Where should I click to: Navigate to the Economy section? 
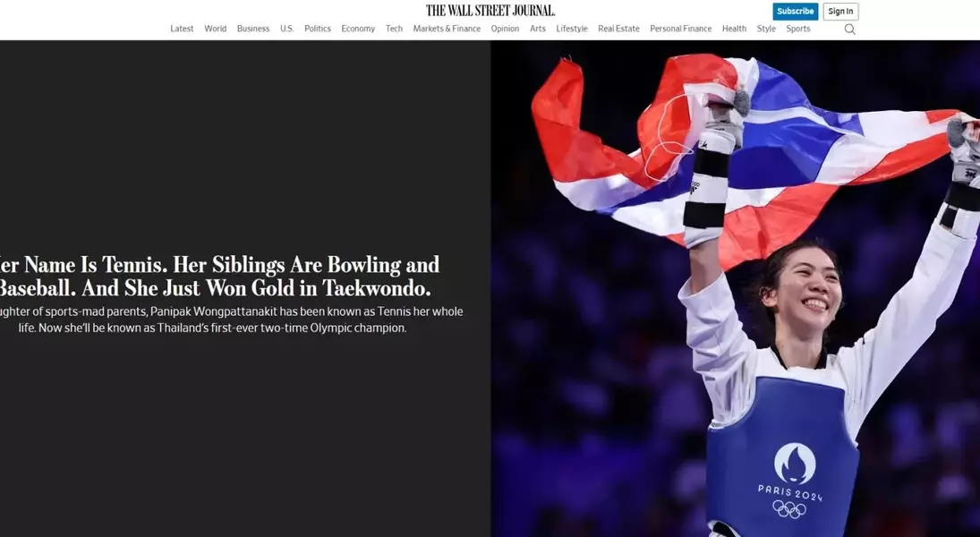pyautogui.click(x=358, y=29)
